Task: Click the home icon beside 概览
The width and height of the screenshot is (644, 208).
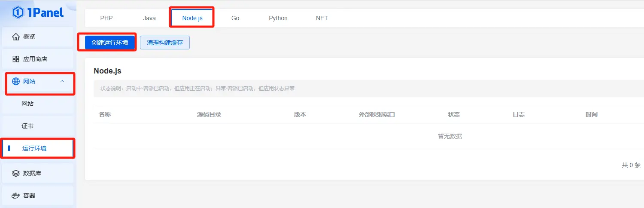Action: (x=16, y=37)
